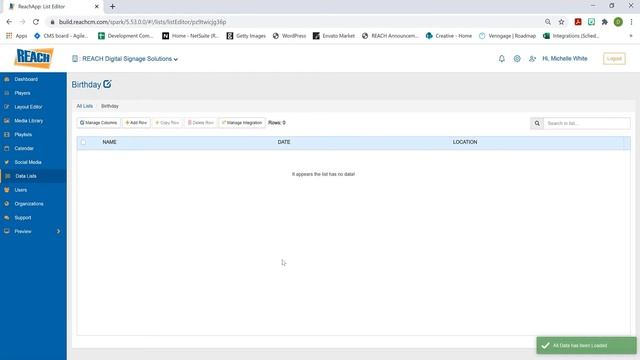Go to Players in sidebar
The width and height of the screenshot is (640, 360).
(x=33, y=93)
